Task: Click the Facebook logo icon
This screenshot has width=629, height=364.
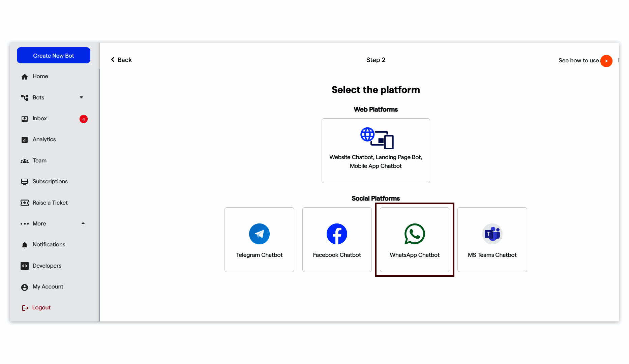Action: coord(337,234)
